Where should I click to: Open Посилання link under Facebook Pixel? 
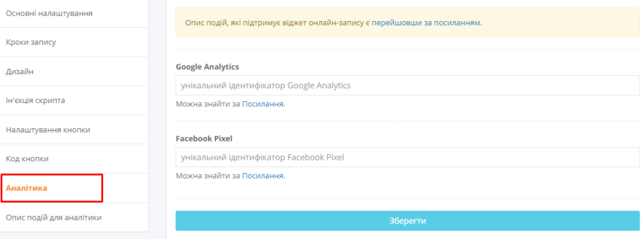(x=263, y=176)
